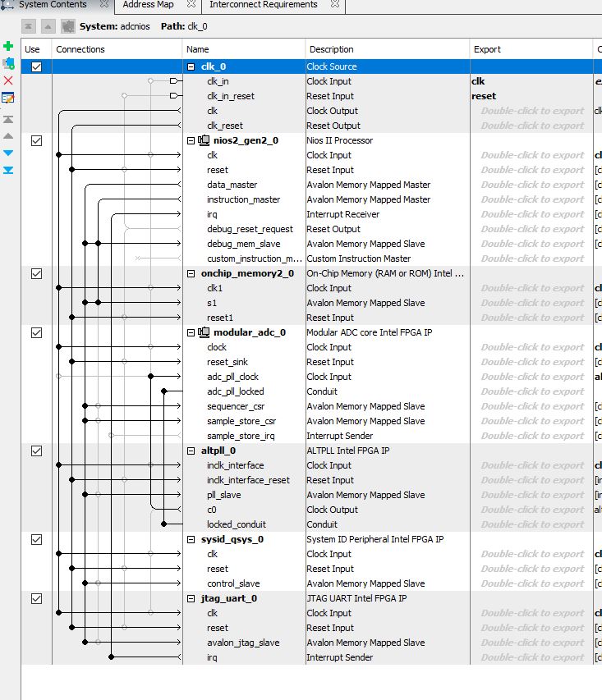Select the reset export cell for clk_in_reset
602x700 pixels.
[x=531, y=96]
